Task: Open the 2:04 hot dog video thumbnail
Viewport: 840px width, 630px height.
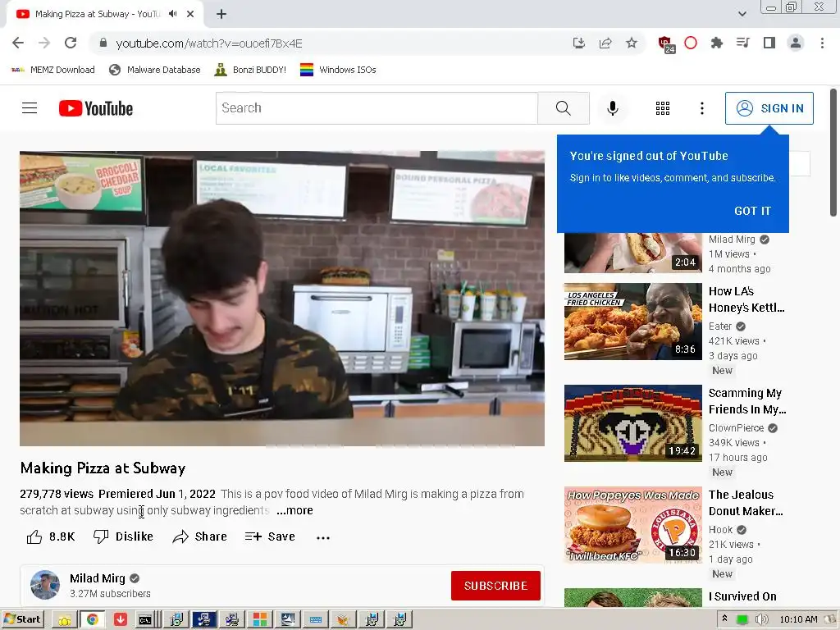Action: [x=632, y=253]
